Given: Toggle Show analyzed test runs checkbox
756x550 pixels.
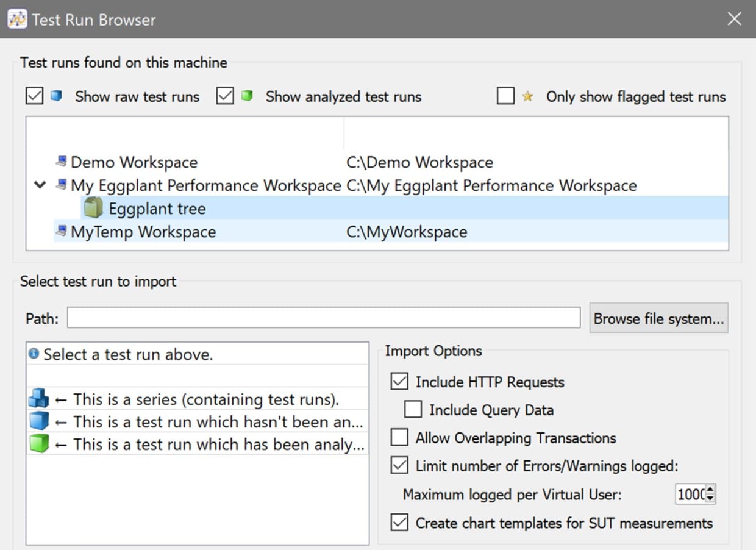Looking at the screenshot, I should pyautogui.click(x=225, y=96).
